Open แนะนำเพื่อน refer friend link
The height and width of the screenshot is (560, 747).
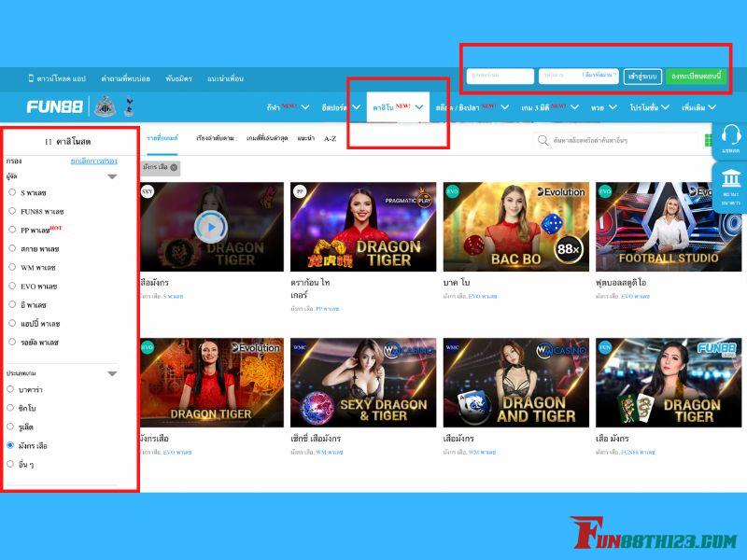tap(225, 78)
